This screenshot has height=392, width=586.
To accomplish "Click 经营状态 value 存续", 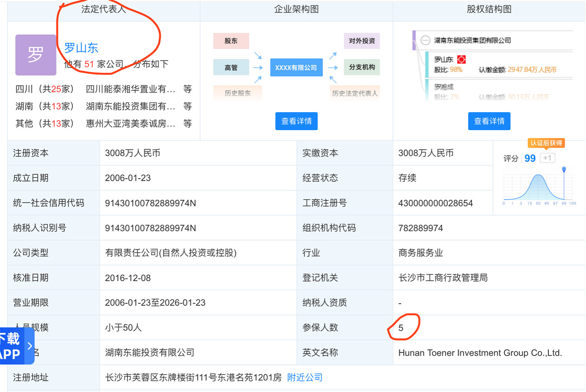I will tap(407, 178).
